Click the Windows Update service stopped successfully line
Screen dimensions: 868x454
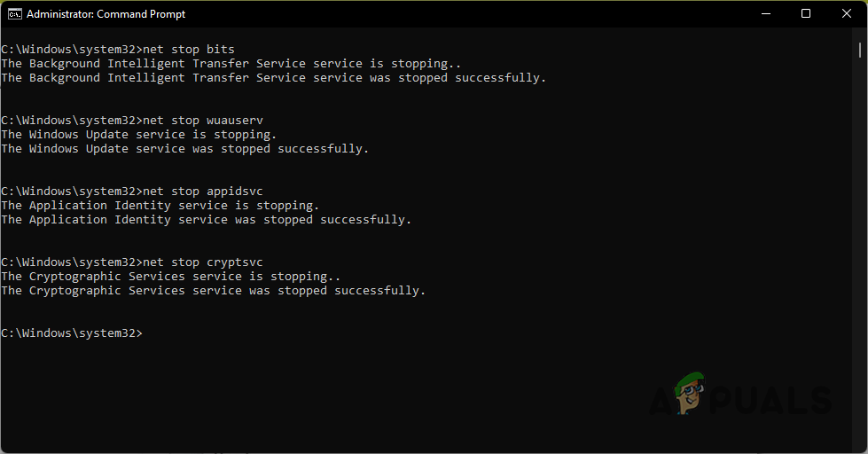pyautogui.click(x=184, y=149)
